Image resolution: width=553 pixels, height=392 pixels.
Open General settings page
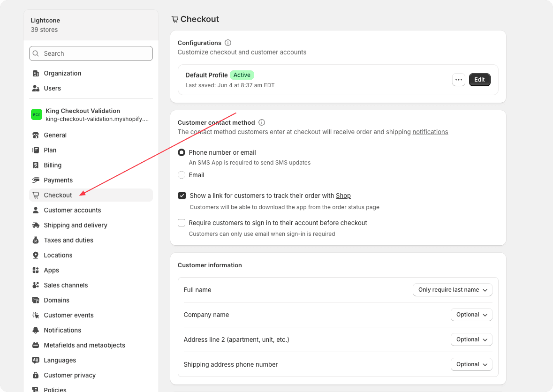tap(91, 135)
